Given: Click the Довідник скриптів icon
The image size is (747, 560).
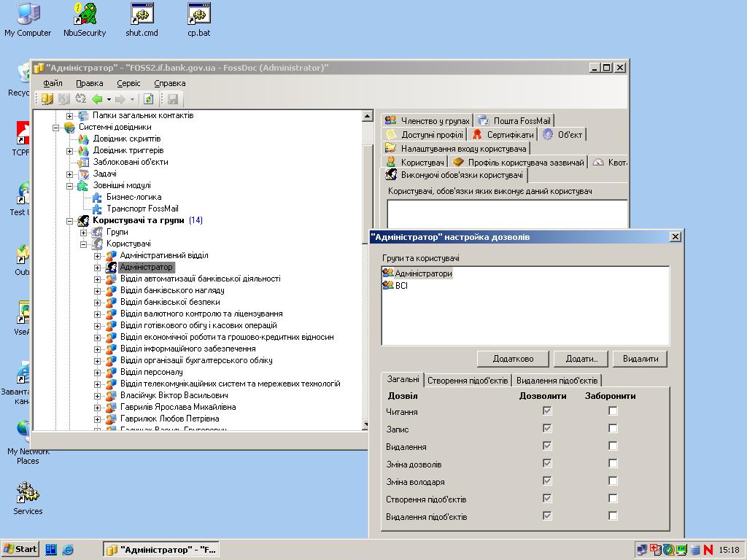Looking at the screenshot, I should (x=83, y=139).
